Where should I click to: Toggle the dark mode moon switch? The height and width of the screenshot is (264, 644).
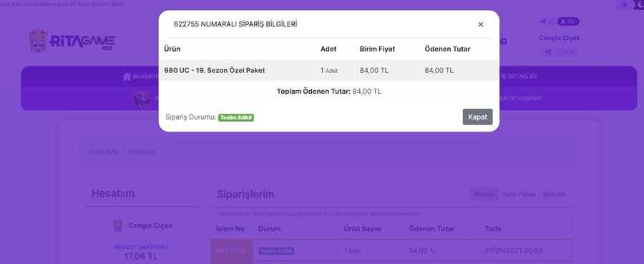(640, 4)
